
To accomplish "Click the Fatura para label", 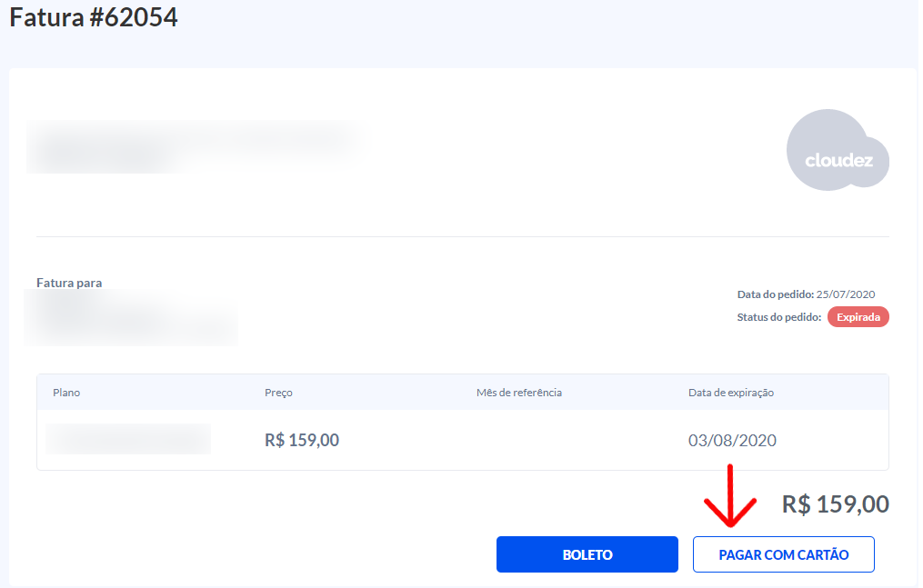I will point(69,283).
